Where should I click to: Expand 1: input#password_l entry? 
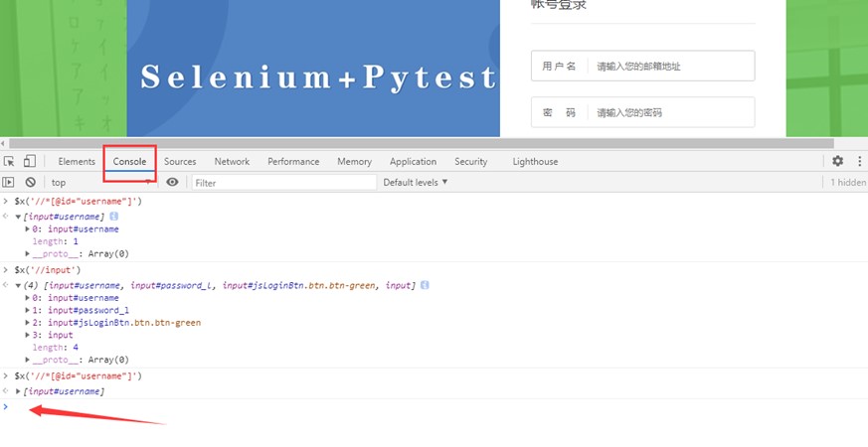[x=27, y=310]
